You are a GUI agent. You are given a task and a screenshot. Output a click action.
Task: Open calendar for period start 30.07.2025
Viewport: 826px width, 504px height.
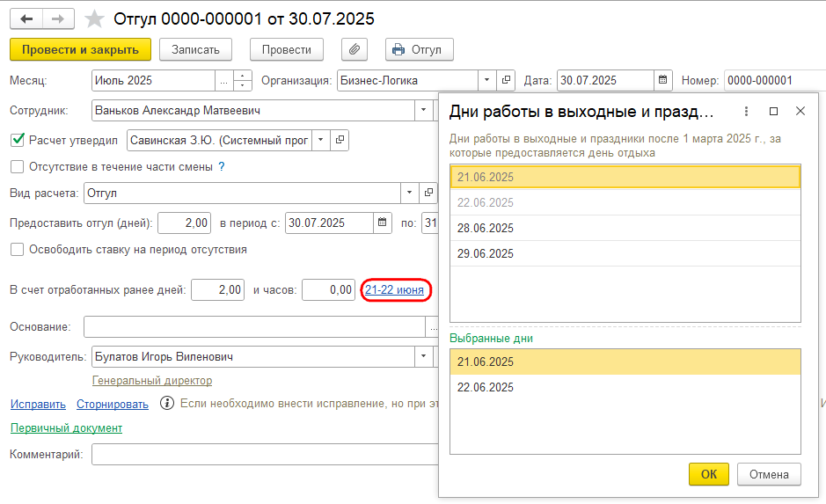pos(382,223)
